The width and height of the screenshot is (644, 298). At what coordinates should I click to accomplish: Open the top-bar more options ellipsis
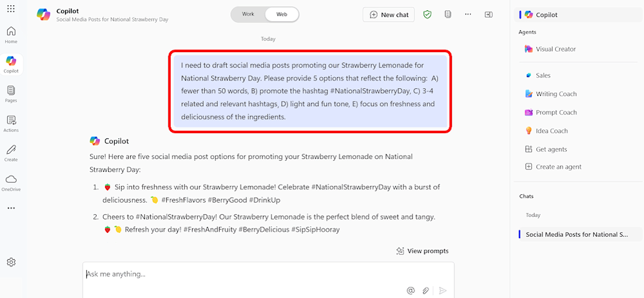(468, 14)
